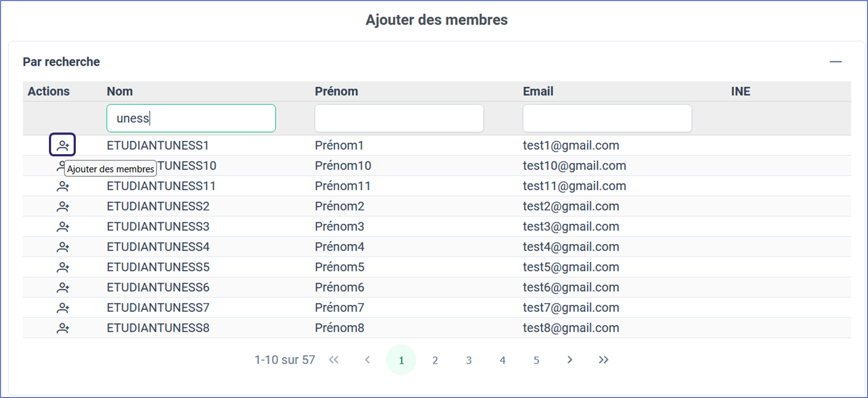The image size is (868, 398).
Task: Open page 3 of the results
Action: pos(469,360)
